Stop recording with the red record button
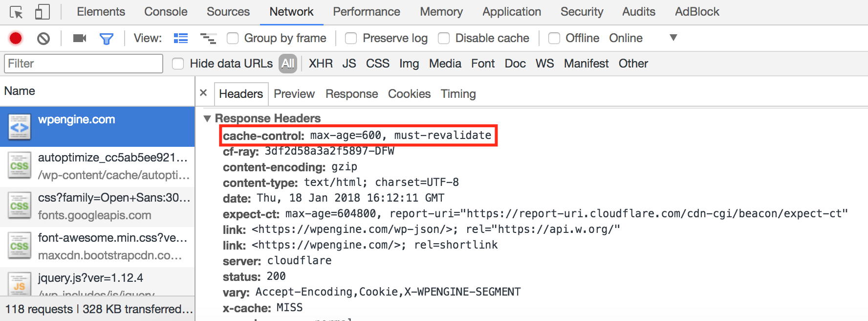The height and width of the screenshot is (321, 868). coord(16,38)
